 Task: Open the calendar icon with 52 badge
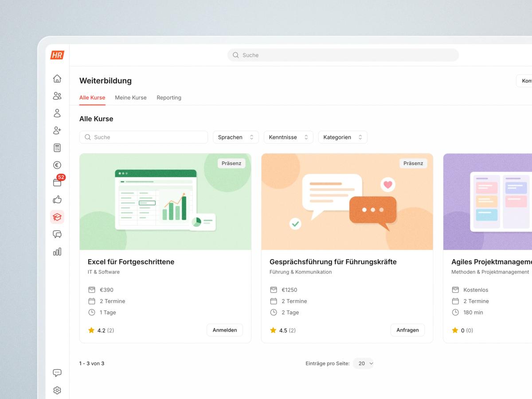(57, 182)
